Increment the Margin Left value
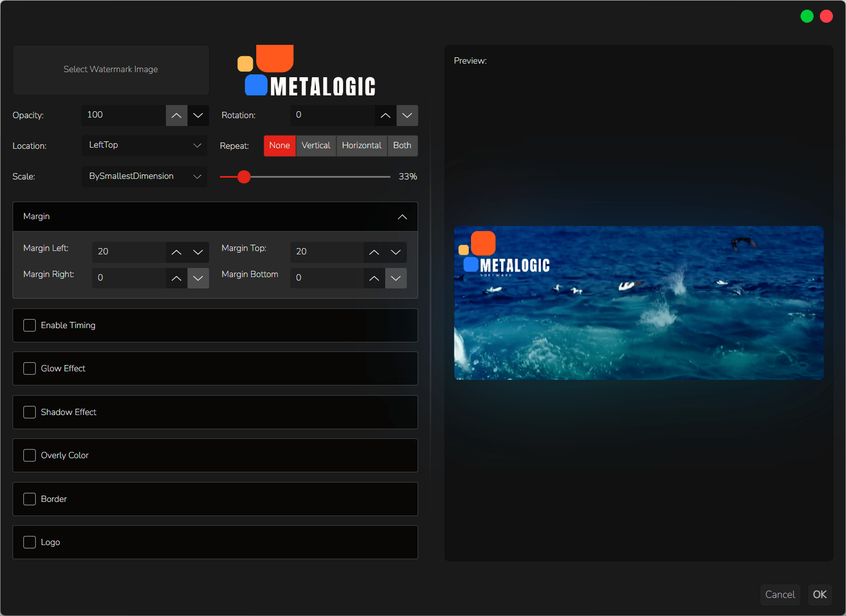 [177, 252]
